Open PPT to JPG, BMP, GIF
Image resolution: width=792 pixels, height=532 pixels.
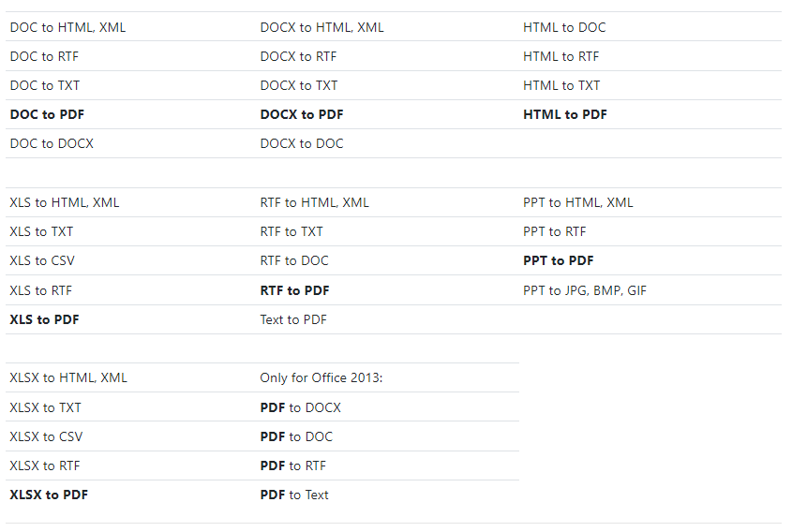(x=584, y=290)
